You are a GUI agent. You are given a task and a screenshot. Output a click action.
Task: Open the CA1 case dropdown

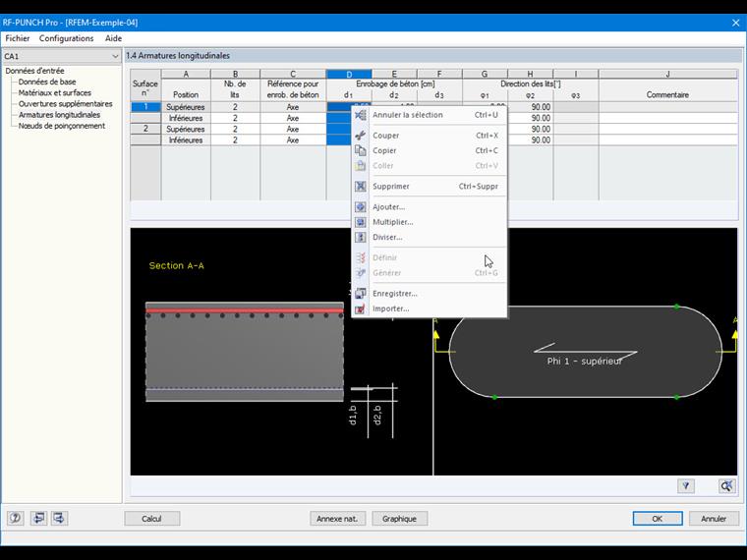coord(62,56)
